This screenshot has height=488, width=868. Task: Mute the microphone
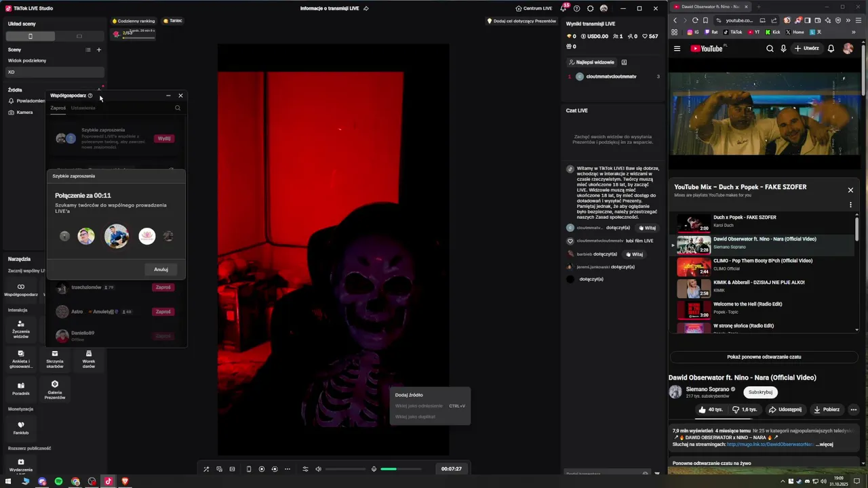(374, 469)
